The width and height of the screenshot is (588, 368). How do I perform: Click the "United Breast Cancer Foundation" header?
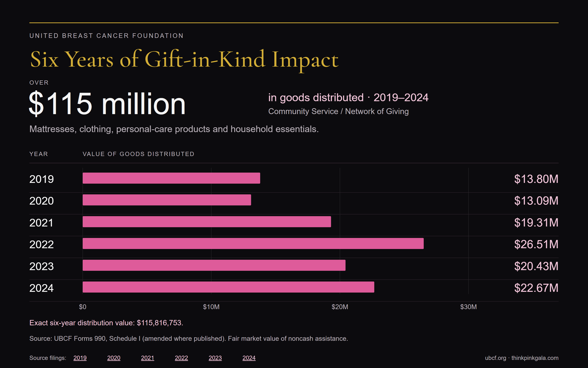click(x=106, y=36)
